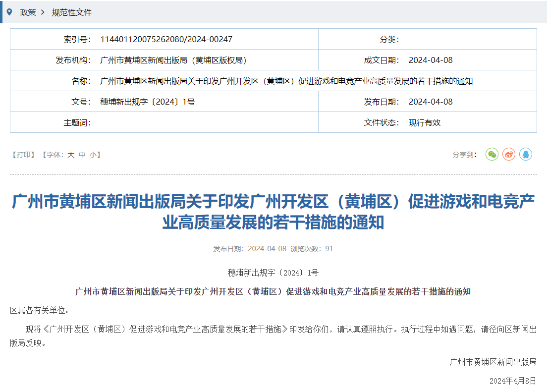Click the article title heading link
Screen dimensions: 548x392
click(274, 211)
